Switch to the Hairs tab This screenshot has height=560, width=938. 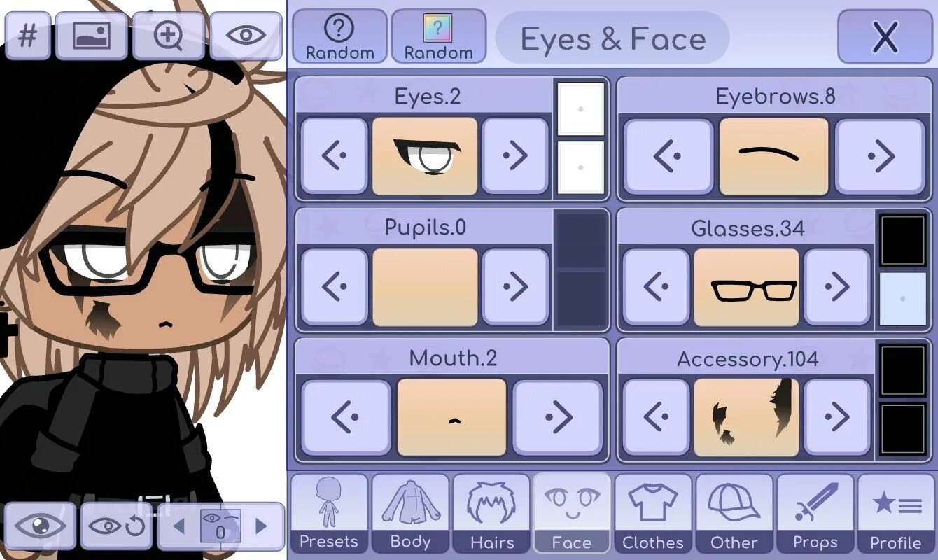click(x=491, y=513)
